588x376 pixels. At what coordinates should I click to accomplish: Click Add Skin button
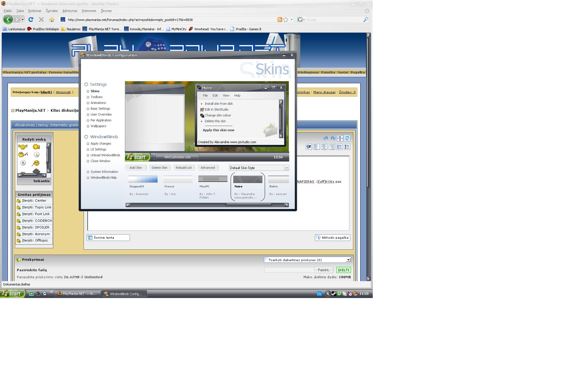coord(136,168)
